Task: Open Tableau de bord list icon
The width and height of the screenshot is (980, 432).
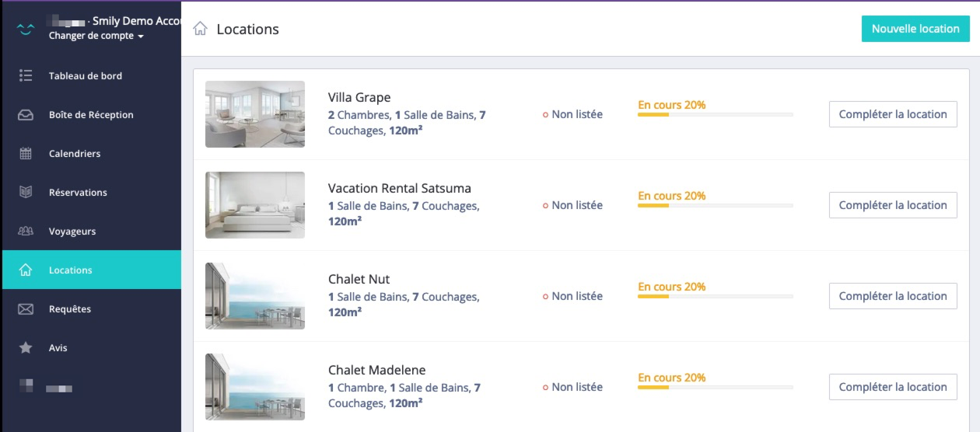Action: click(26, 75)
